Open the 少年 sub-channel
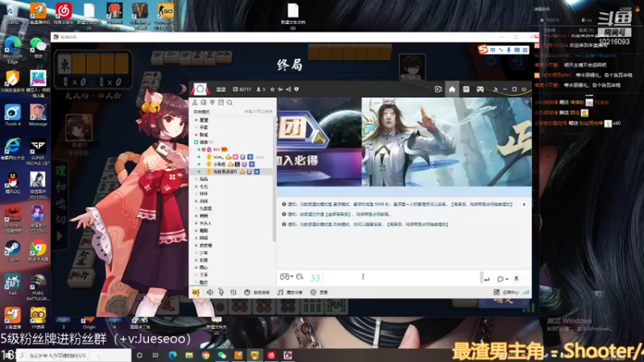 [204, 253]
